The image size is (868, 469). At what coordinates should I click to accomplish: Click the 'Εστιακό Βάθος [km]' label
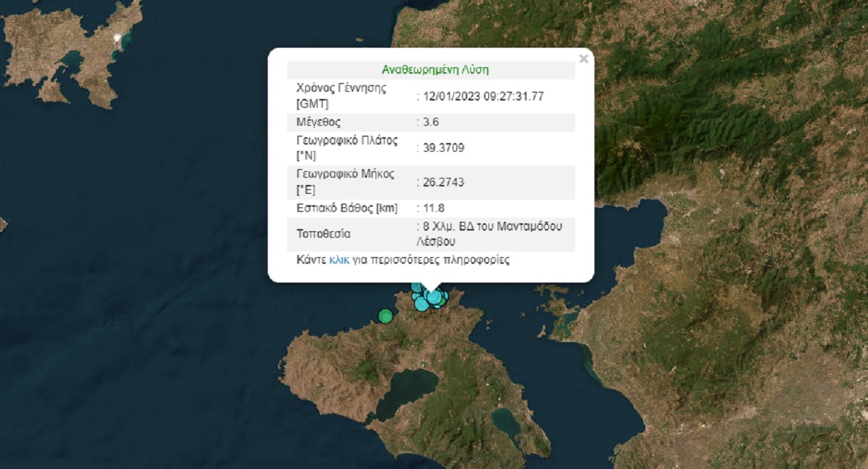347,209
